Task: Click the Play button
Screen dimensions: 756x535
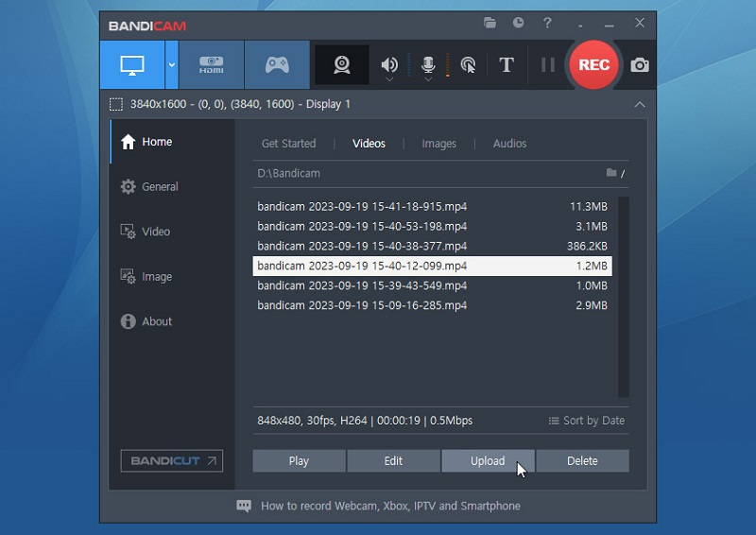Action: pyautogui.click(x=299, y=460)
